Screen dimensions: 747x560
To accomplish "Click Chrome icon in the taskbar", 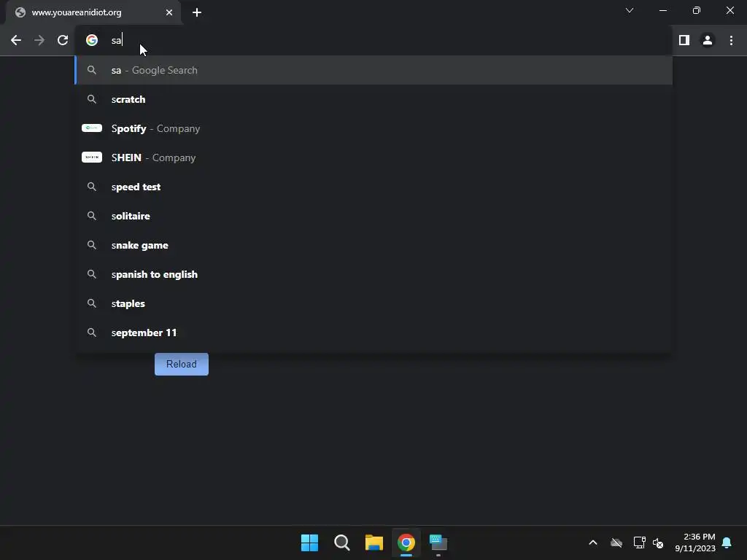I will click(x=406, y=542).
